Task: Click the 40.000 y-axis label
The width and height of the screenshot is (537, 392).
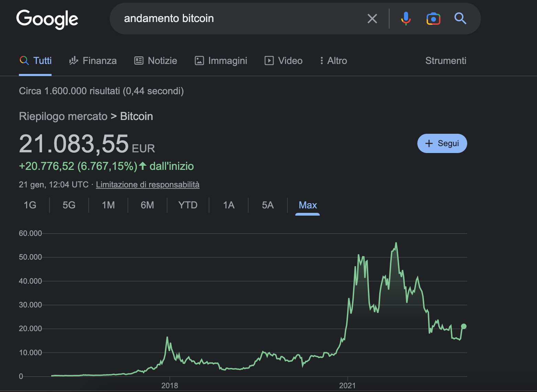Action: coord(30,281)
